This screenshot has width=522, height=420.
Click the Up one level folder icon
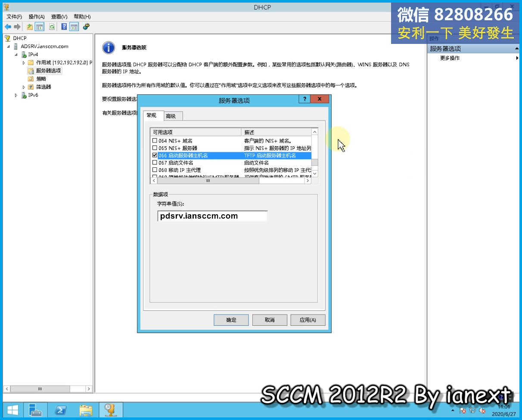pyautogui.click(x=30, y=27)
